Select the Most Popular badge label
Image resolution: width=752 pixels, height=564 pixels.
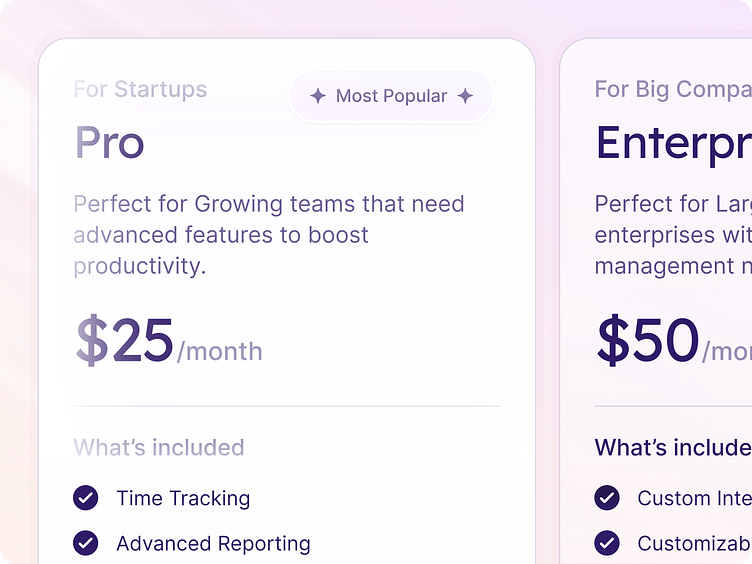391,96
